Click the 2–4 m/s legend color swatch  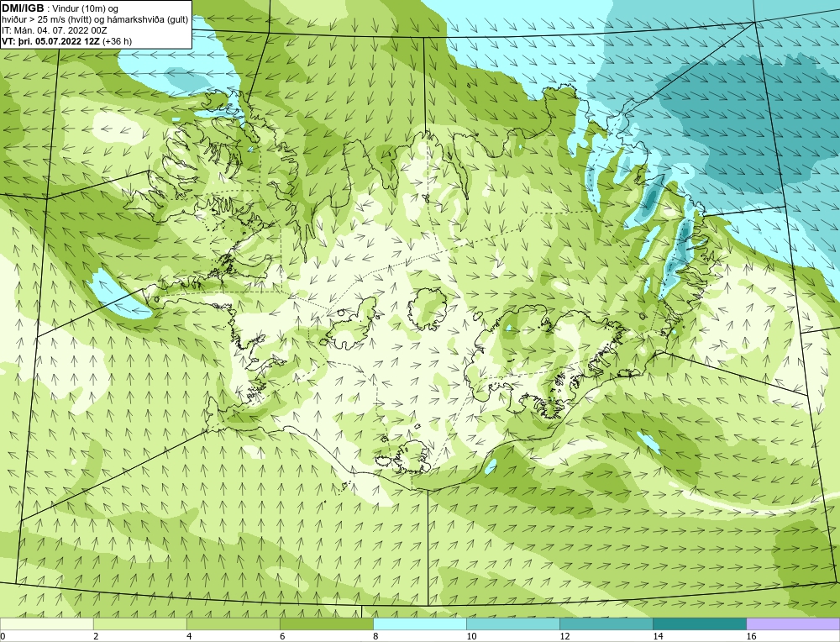pos(139,624)
